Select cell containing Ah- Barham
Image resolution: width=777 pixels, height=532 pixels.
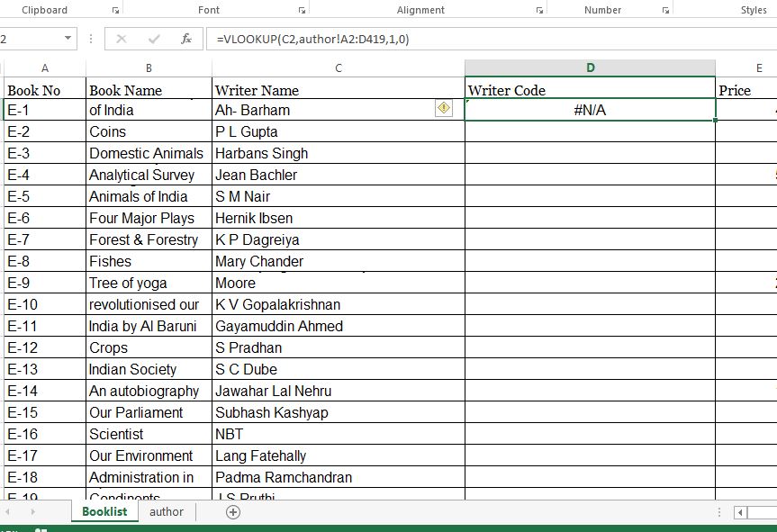click(339, 110)
